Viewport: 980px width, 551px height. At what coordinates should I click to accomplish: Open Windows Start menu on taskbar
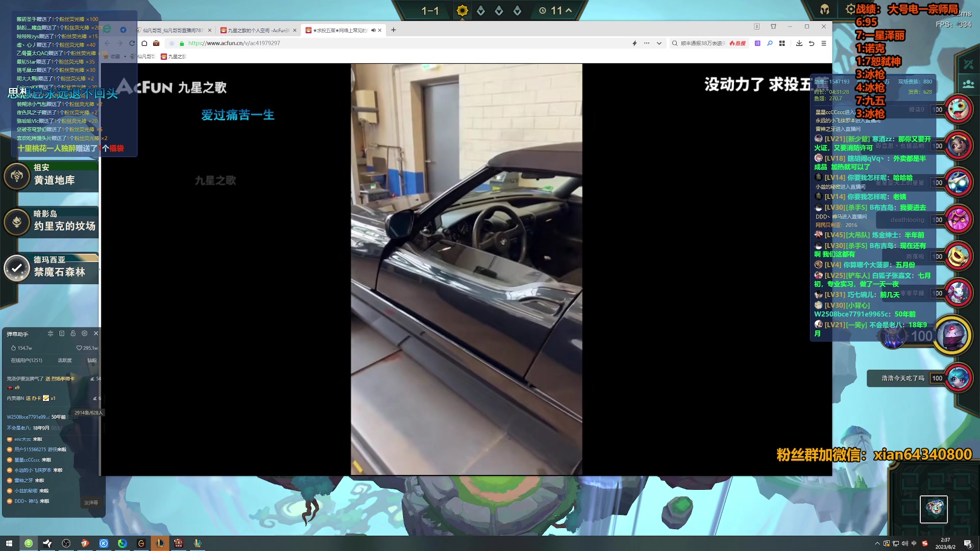tap(9, 543)
